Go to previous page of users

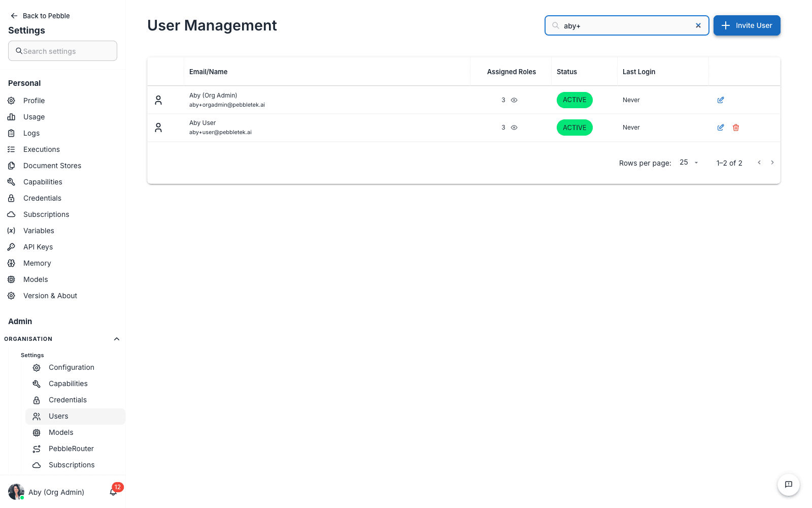coord(759,163)
